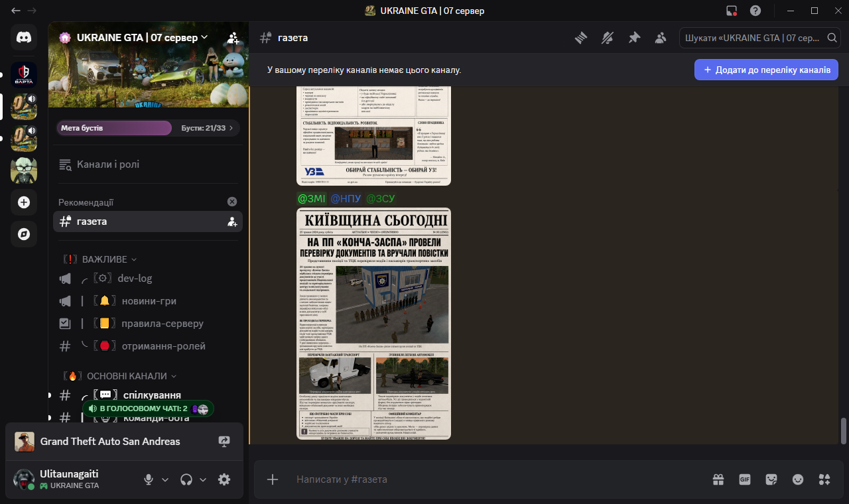Add a server with plus icon
Viewport: 849px width, 504px height.
pyautogui.click(x=24, y=202)
